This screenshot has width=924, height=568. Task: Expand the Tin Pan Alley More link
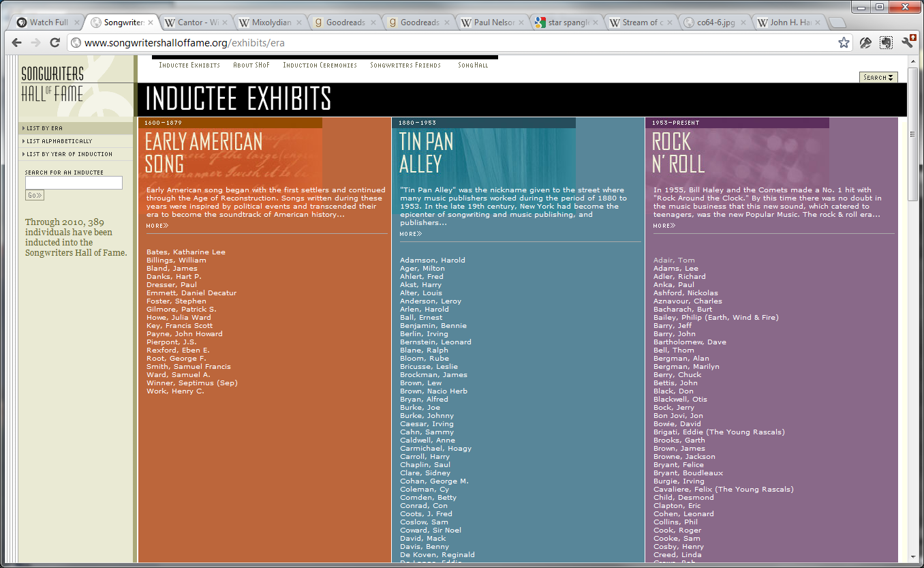[410, 234]
